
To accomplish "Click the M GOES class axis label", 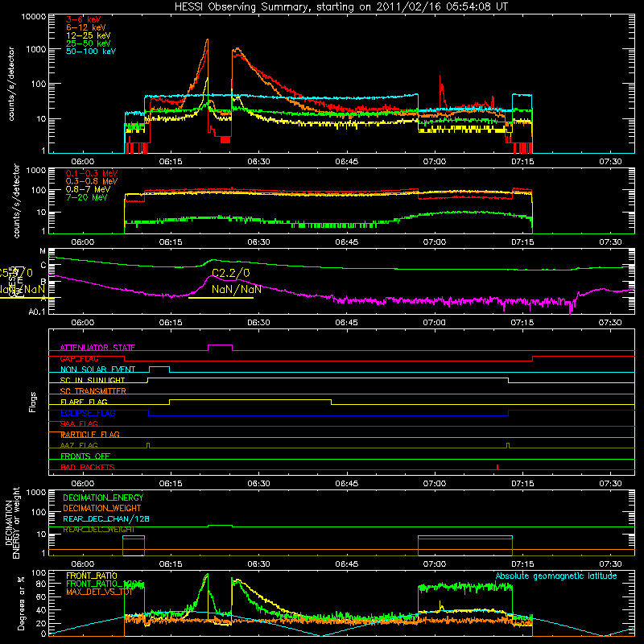I will coord(43,251).
